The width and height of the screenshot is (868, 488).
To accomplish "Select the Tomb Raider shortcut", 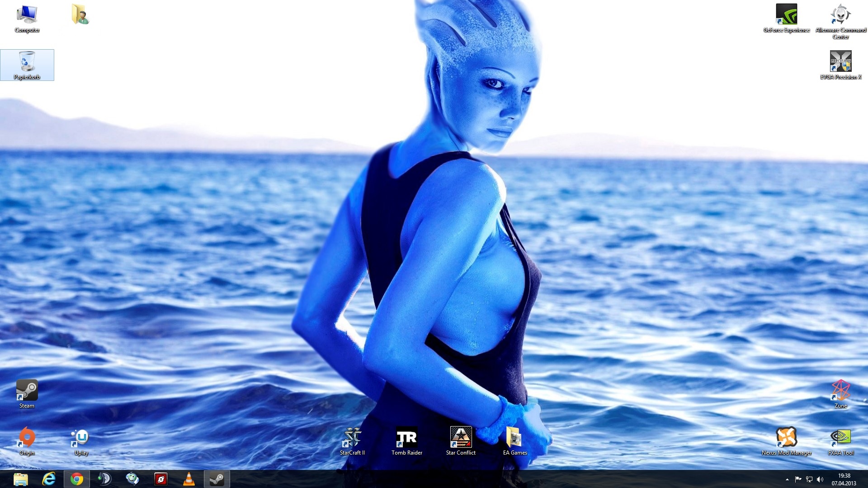I will click(x=407, y=437).
